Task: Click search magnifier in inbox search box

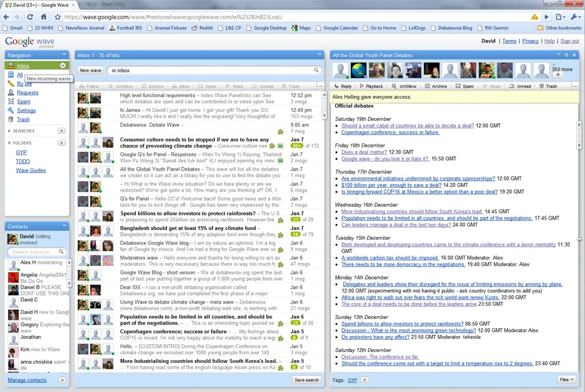Action: tap(316, 70)
